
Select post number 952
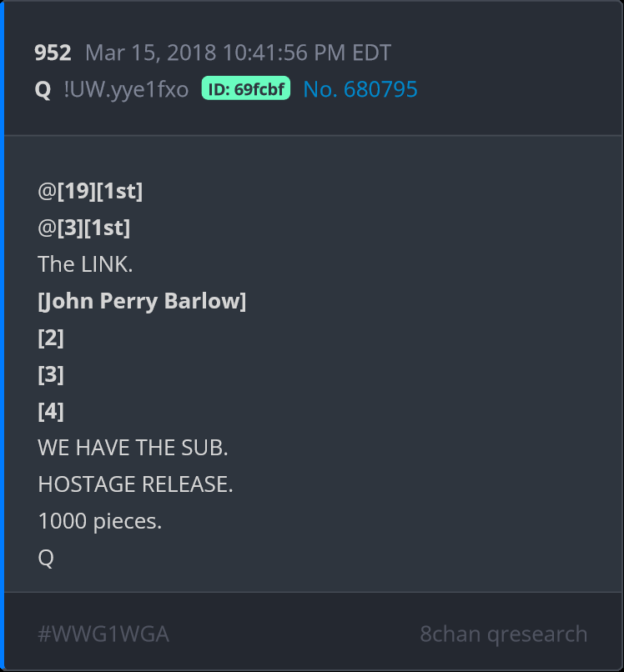pyautogui.click(x=53, y=53)
